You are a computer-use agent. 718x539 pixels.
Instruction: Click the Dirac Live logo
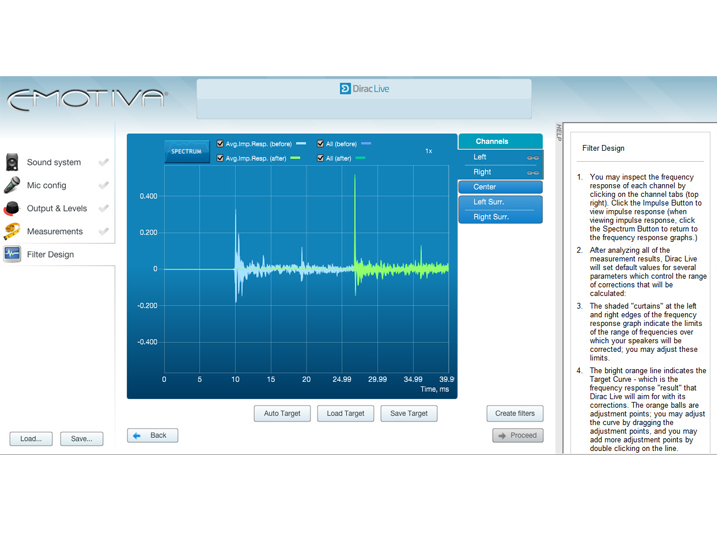tap(364, 89)
